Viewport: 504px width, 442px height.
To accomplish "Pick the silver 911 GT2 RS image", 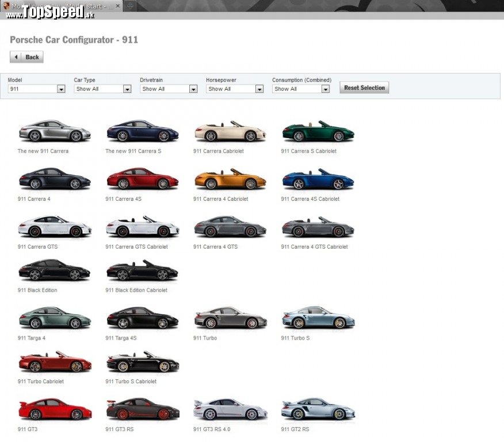I will pyautogui.click(x=318, y=409).
